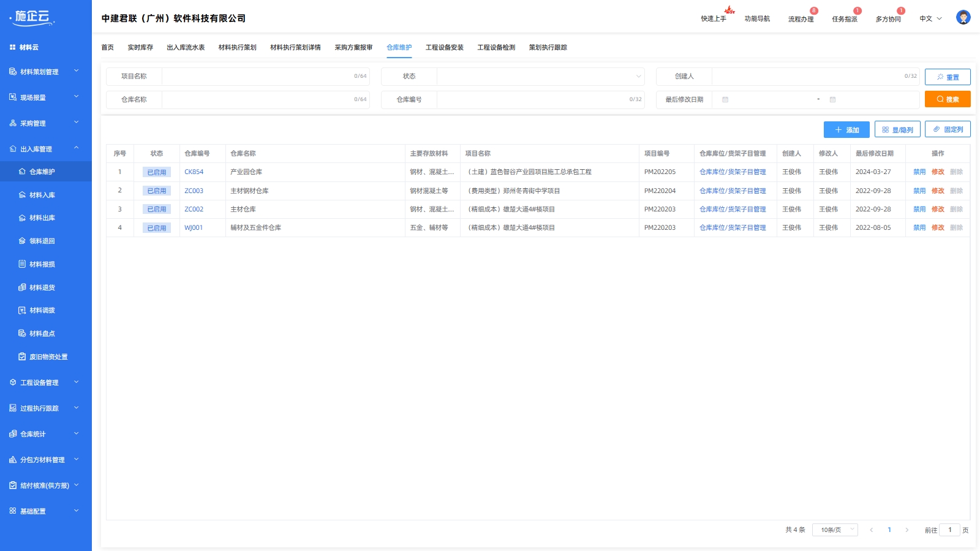This screenshot has width=980, height=551.
Task: Switch to the 策划执行跟踪 tab
Action: 548,47
